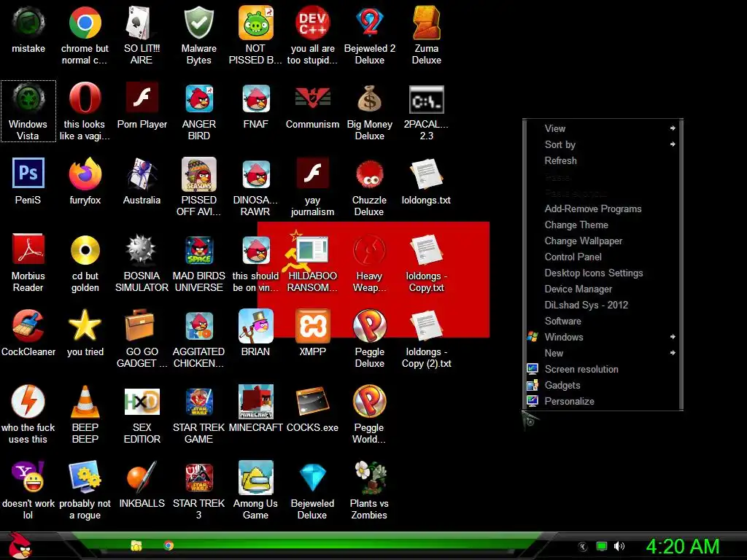Launch Chrome from the taskbar
Viewport: 747px width, 560px height.
pos(169,545)
